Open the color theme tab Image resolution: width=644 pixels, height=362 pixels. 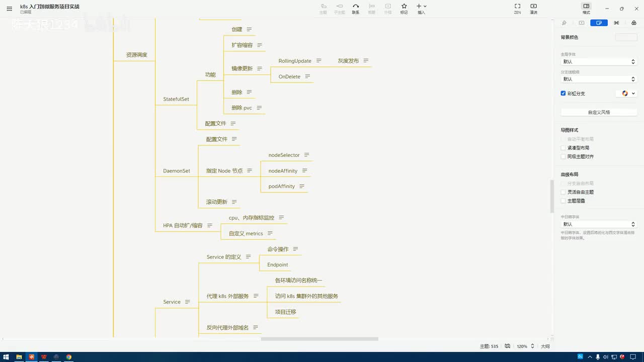[x=633, y=23]
